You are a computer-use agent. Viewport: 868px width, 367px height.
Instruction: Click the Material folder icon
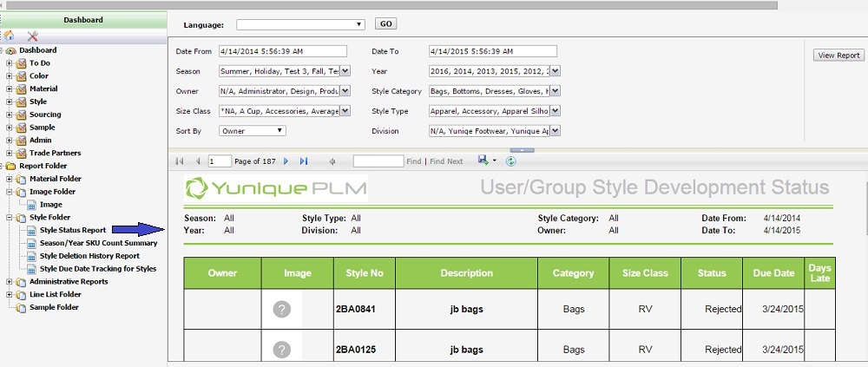coord(21,88)
